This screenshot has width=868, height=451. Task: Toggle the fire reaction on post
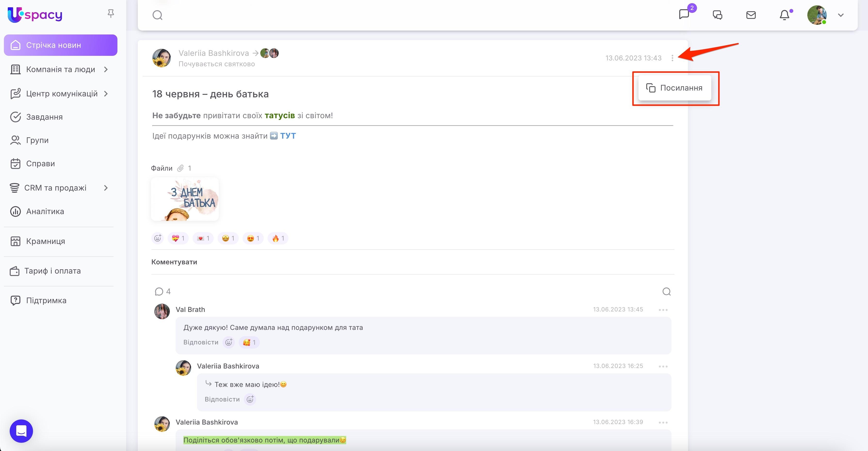tap(278, 238)
